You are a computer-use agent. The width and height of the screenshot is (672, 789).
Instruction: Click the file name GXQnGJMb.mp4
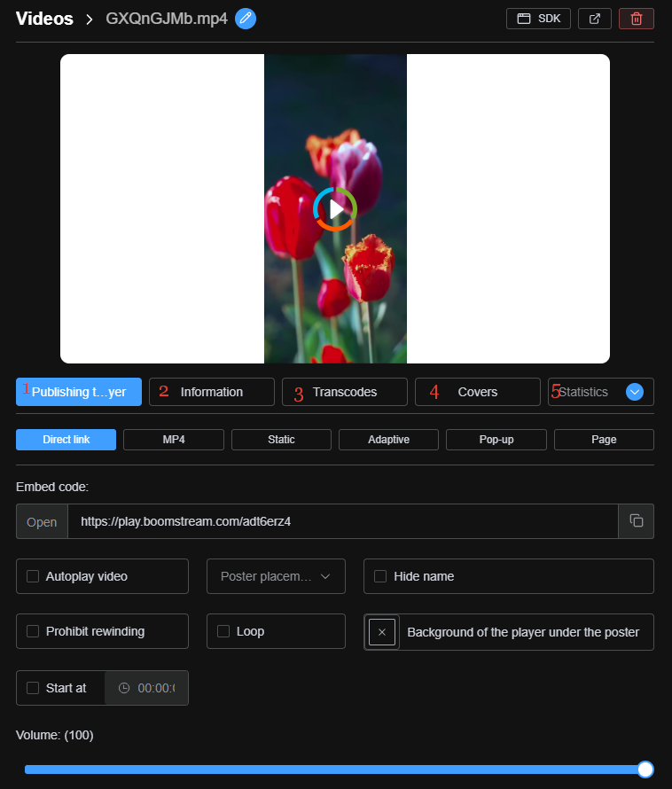167,19
